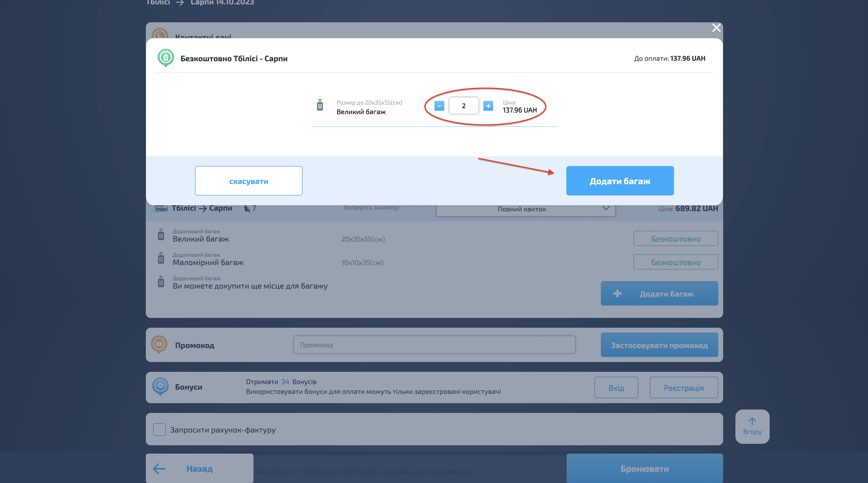Close the baggage dialog with X icon
This screenshot has width=868, height=483.
tap(716, 28)
